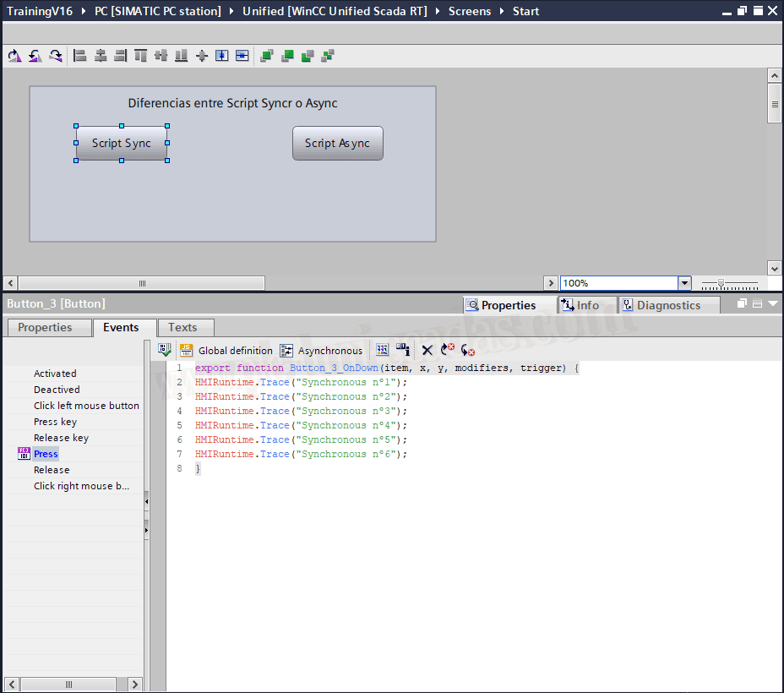
Task: Collapse the inspector window with down arrow
Action: click(x=773, y=304)
